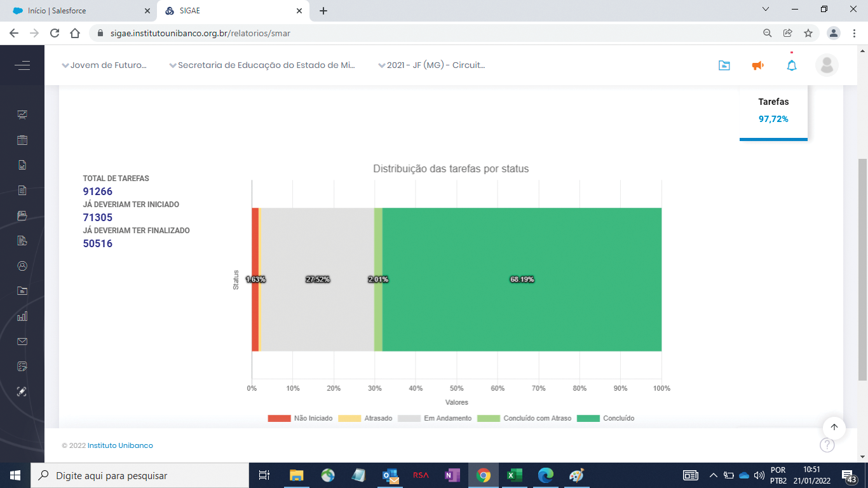Click the orange megaphone announcements icon
The image size is (868, 488).
point(757,65)
